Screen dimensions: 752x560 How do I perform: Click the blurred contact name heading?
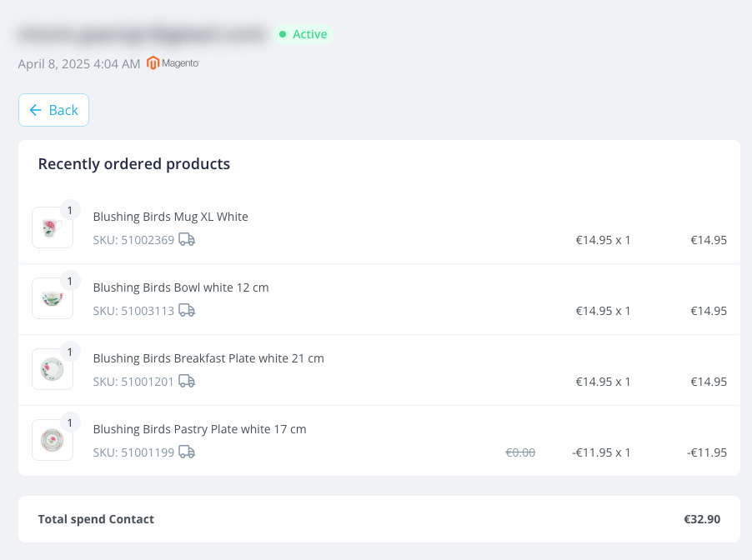(143, 34)
